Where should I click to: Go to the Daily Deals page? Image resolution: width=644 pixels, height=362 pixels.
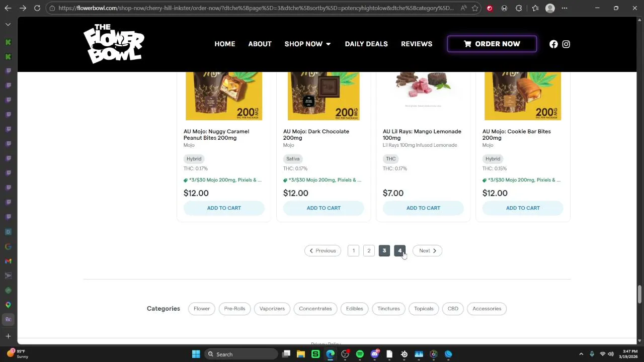click(366, 44)
